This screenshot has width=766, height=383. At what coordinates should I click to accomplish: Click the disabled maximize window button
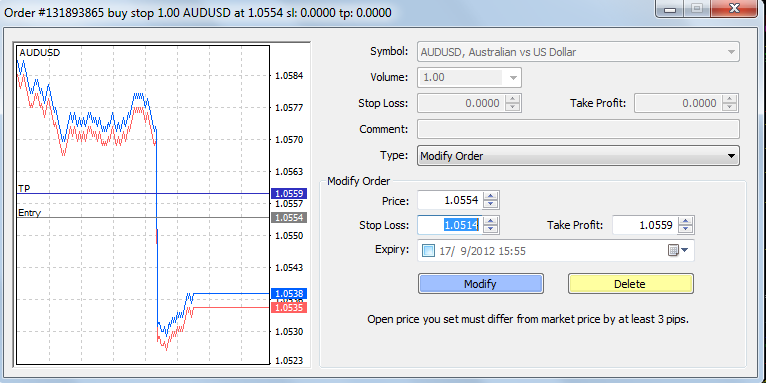tap(697, 8)
